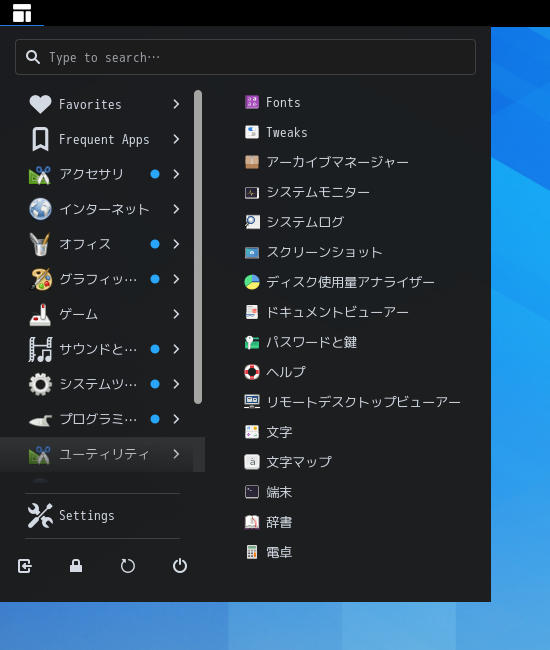Select the オフィス category
This screenshot has height=650, width=550.
(102, 244)
